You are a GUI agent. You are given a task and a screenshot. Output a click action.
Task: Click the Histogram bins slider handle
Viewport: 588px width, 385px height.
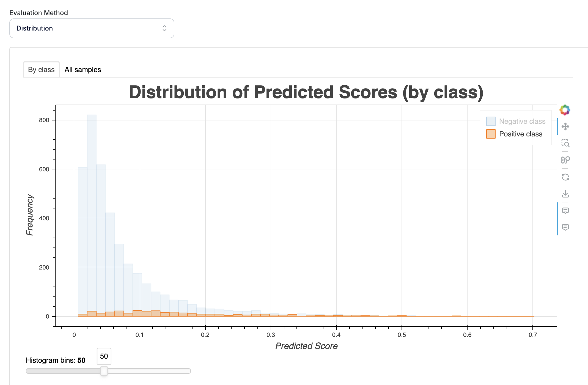104,371
